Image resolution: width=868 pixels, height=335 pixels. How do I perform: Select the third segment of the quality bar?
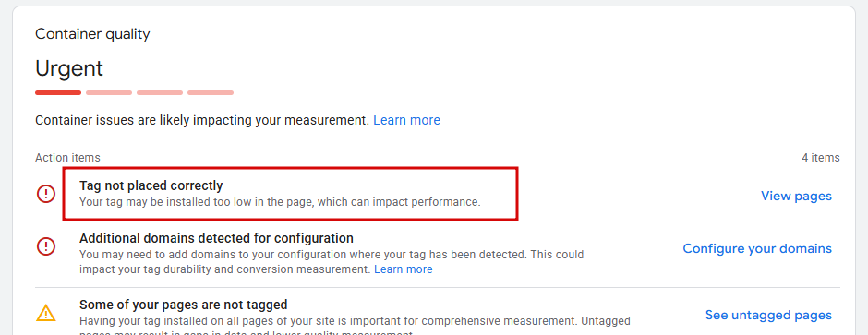160,92
